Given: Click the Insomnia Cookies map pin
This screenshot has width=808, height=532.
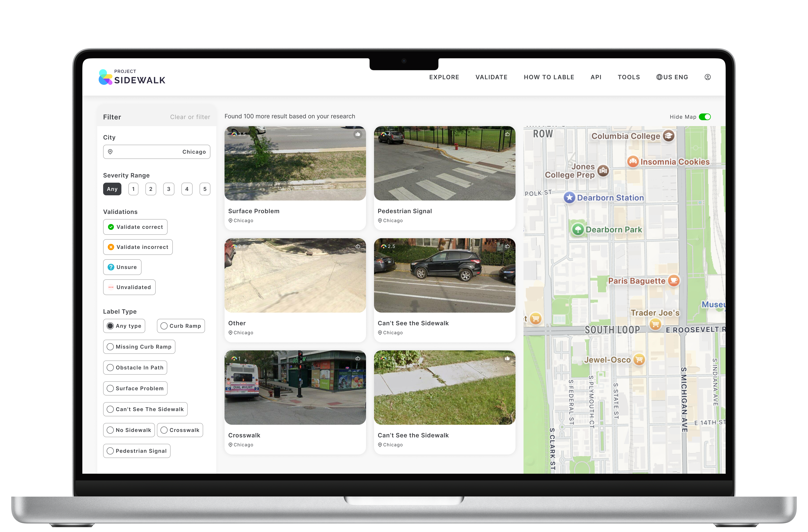Looking at the screenshot, I should (x=633, y=161).
